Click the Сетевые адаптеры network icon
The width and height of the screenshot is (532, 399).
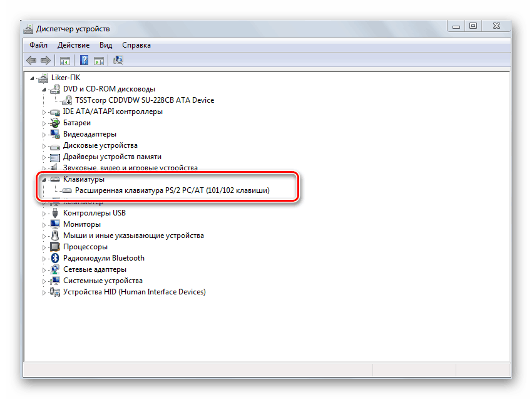pos(55,269)
